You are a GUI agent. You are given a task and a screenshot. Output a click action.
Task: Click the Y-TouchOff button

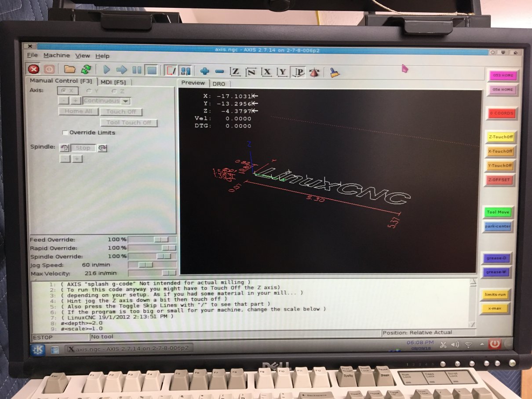(x=500, y=166)
